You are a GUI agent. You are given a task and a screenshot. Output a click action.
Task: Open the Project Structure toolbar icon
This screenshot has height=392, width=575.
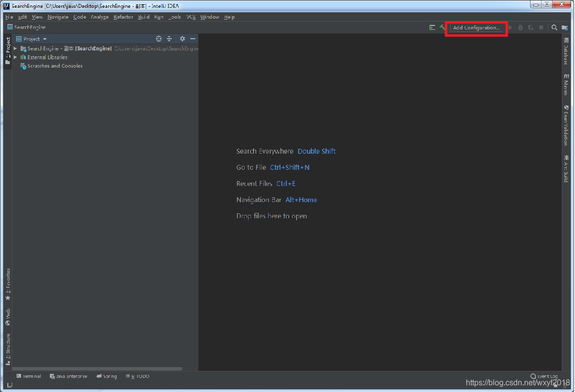[x=565, y=27]
